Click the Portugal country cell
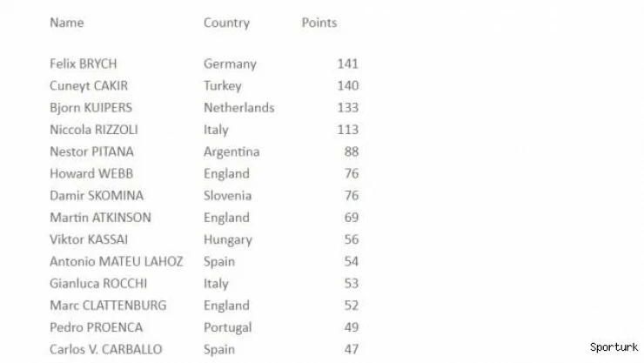This screenshot has height=363, width=644. coord(227,327)
